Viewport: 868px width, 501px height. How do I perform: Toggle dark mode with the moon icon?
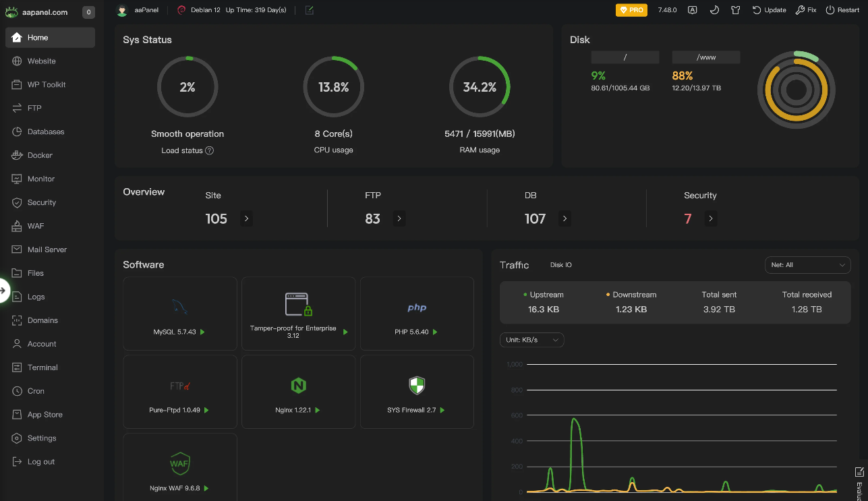[x=714, y=10]
